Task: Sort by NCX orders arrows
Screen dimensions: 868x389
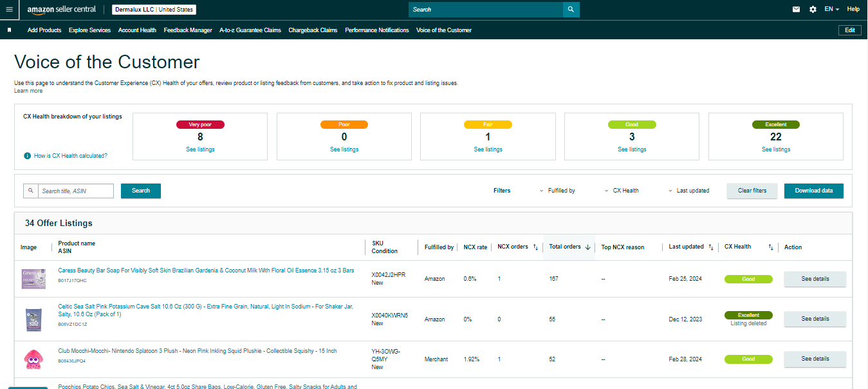Action: pos(535,247)
